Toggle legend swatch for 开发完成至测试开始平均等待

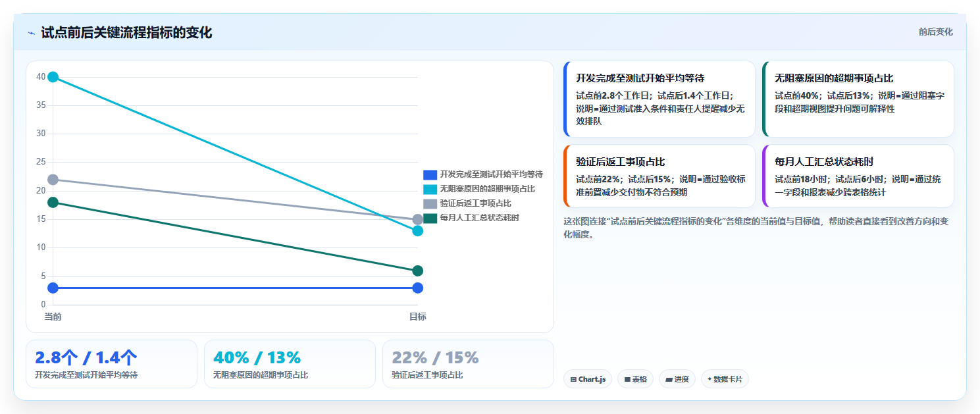coord(430,174)
